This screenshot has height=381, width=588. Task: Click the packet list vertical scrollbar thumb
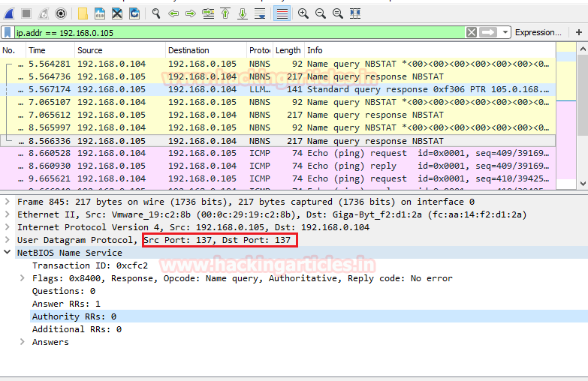(x=583, y=95)
